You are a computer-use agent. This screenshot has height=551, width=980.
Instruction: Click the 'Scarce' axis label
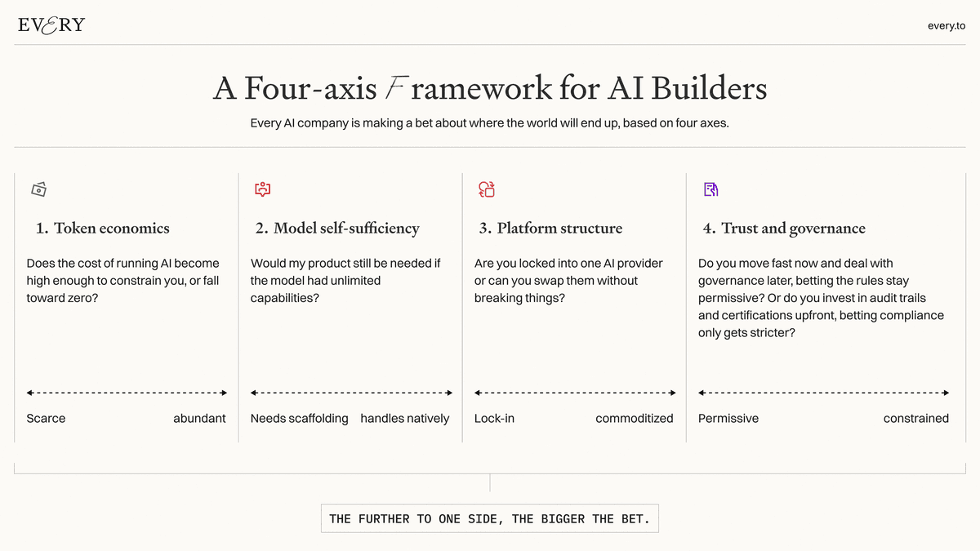46,419
